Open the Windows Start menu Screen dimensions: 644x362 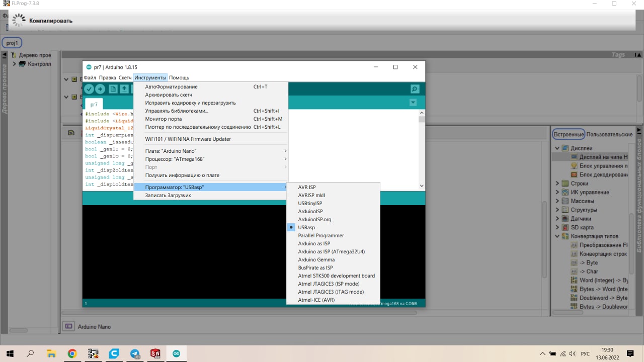click(x=10, y=353)
